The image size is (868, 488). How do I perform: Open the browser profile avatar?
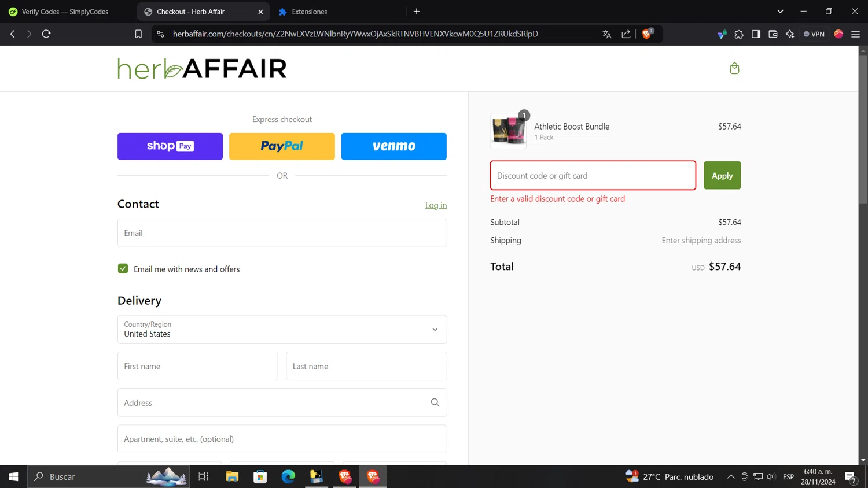click(x=838, y=34)
